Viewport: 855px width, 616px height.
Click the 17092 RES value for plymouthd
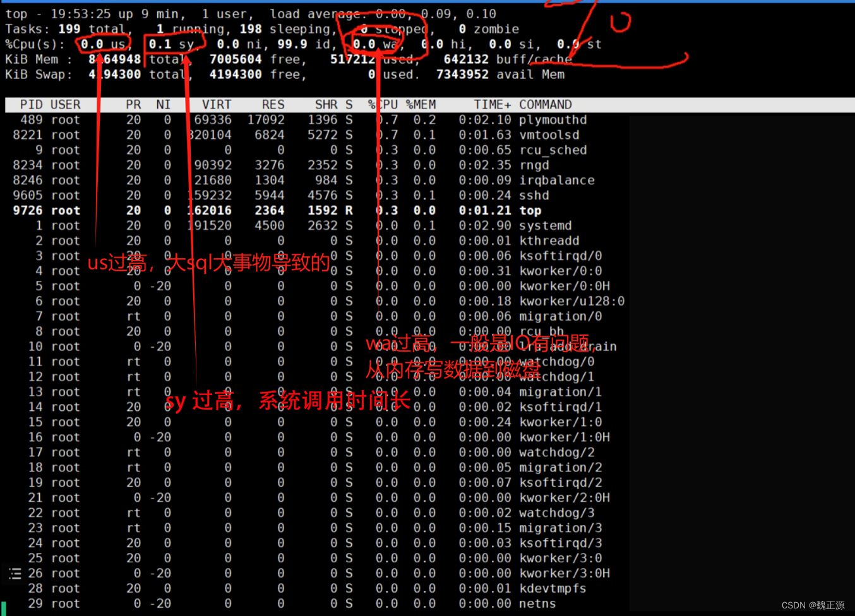266,120
